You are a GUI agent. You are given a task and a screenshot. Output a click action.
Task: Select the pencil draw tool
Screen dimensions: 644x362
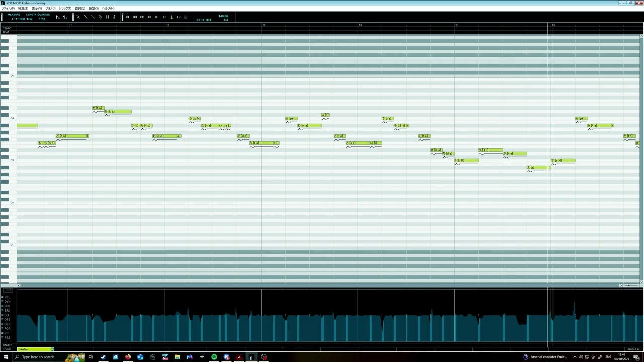tap(86, 17)
